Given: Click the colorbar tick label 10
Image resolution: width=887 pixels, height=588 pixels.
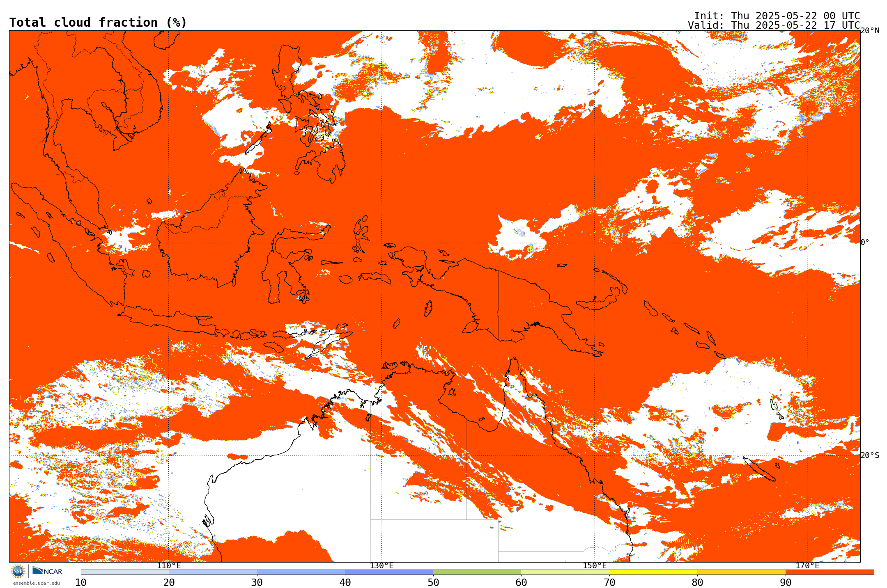Looking at the screenshot, I should [81, 583].
